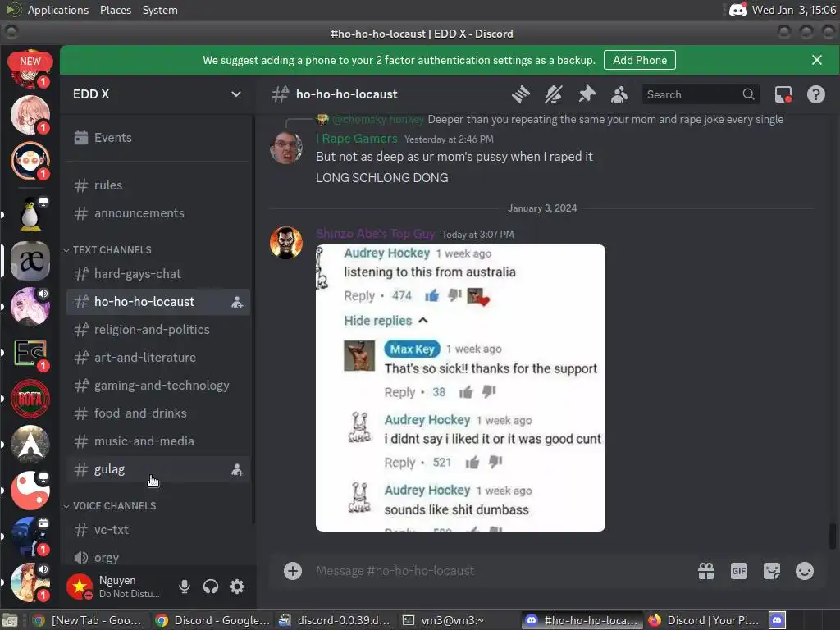Select the NEW badge server at top
840x630 pixels.
(30, 69)
